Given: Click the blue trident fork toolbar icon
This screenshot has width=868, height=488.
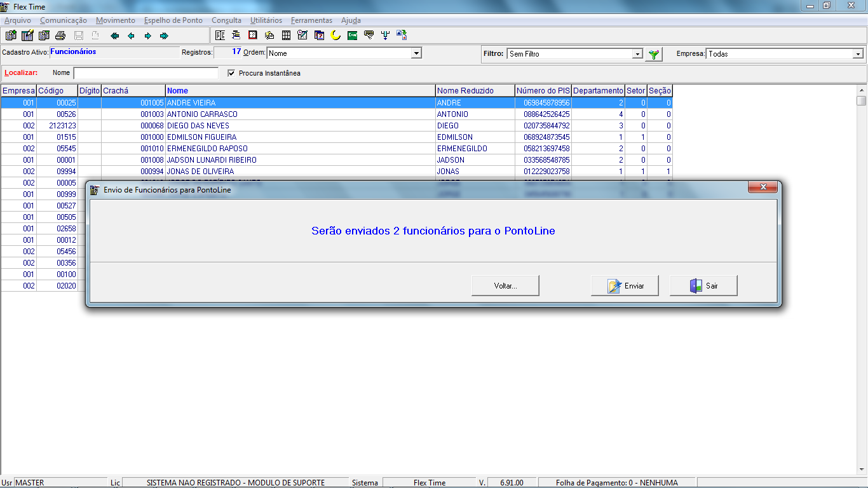Looking at the screenshot, I should click(385, 36).
